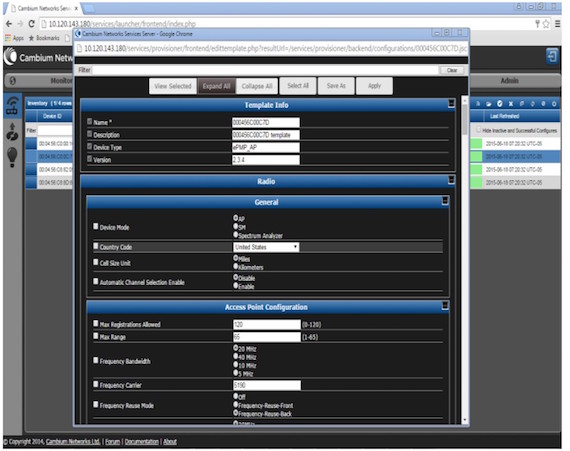Check the Max Range checkbox

tap(96, 336)
